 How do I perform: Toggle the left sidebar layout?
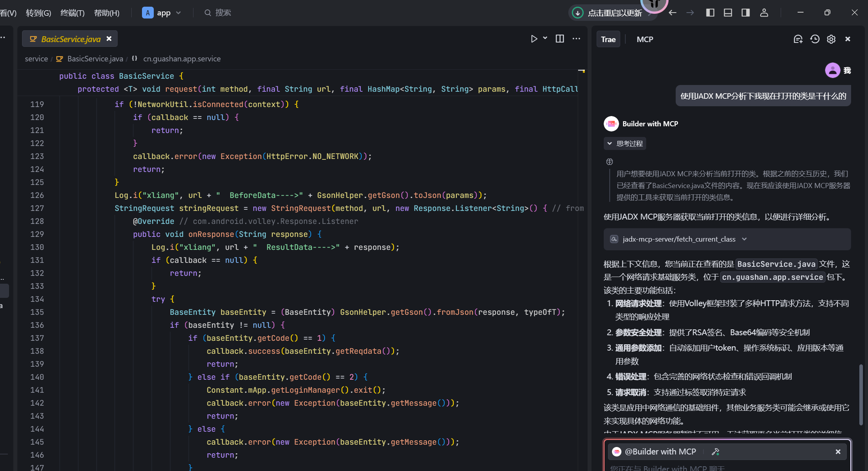tap(710, 13)
